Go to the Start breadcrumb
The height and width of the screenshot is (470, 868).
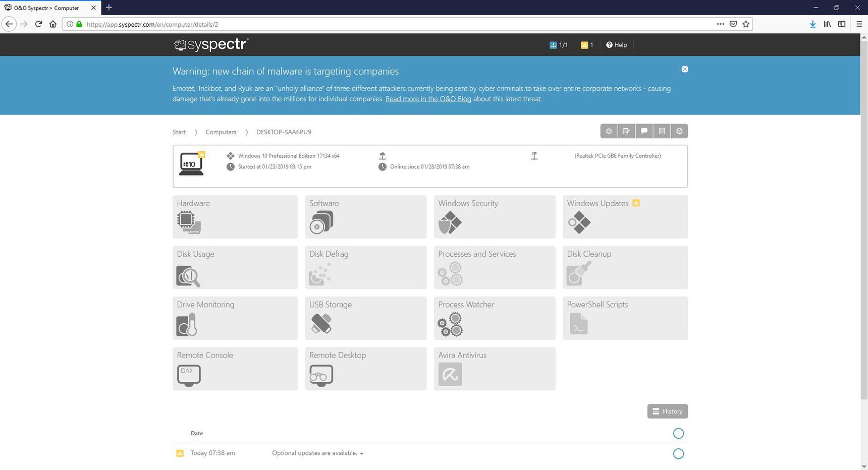tap(179, 132)
